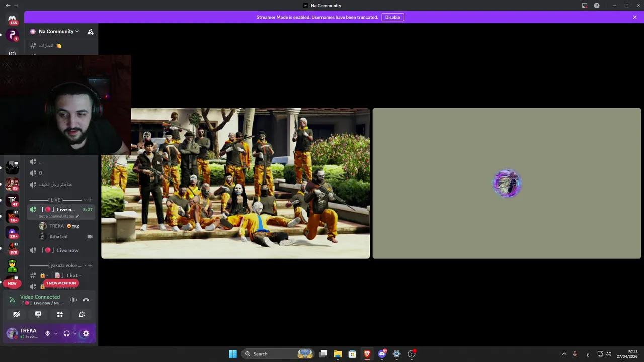Open the locked Chat text channel
Viewport: 644px width, 362px height.
pyautogui.click(x=61, y=275)
